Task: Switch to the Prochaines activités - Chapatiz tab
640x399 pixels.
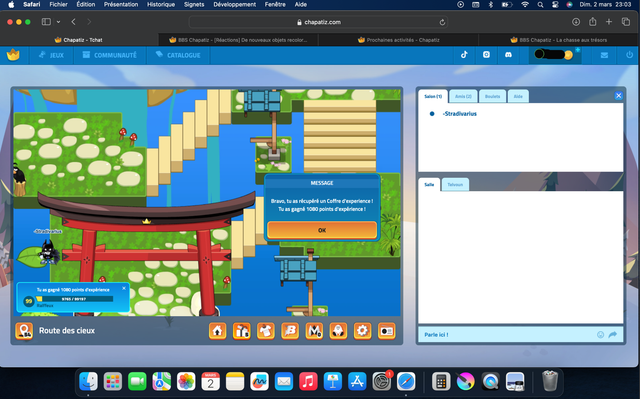Action: 398,40
